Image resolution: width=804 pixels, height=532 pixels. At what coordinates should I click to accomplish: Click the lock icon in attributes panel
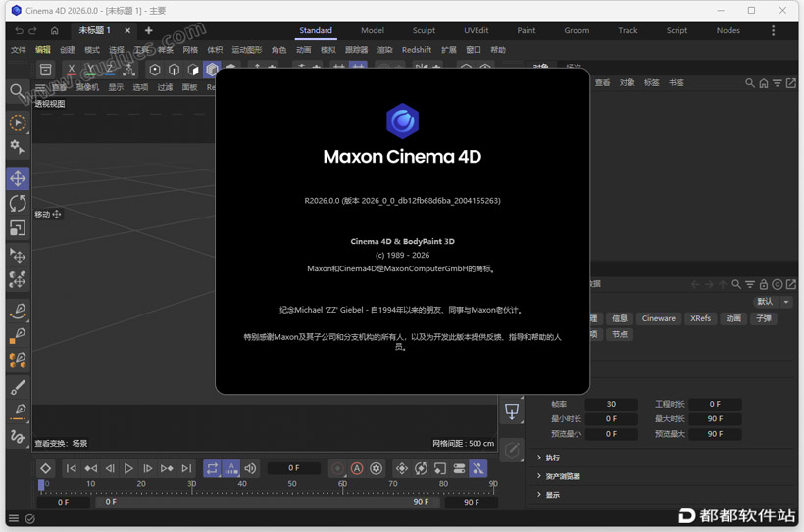coord(764,284)
